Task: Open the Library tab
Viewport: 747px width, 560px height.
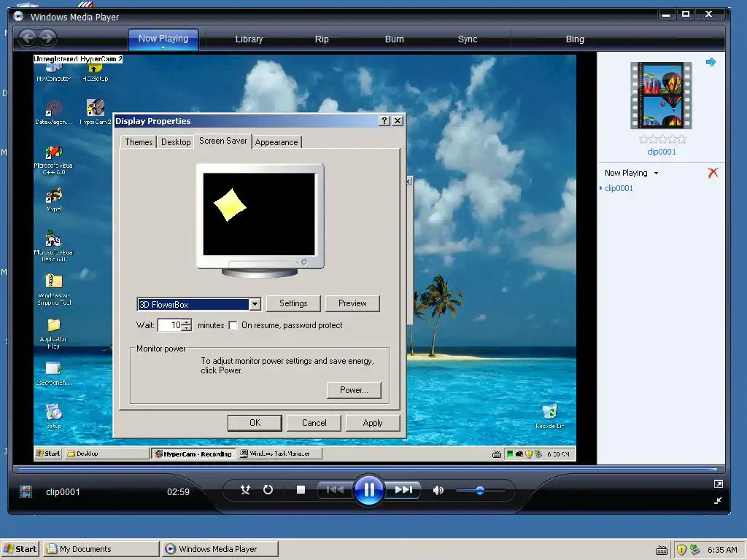Action: tap(249, 39)
